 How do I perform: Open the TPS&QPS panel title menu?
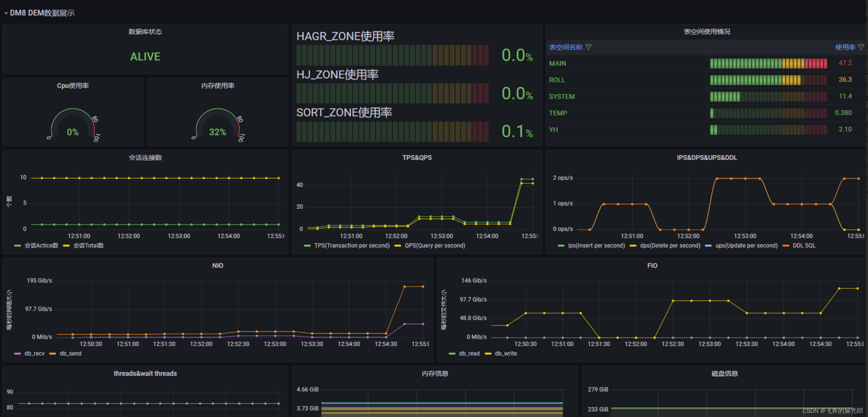coord(417,158)
